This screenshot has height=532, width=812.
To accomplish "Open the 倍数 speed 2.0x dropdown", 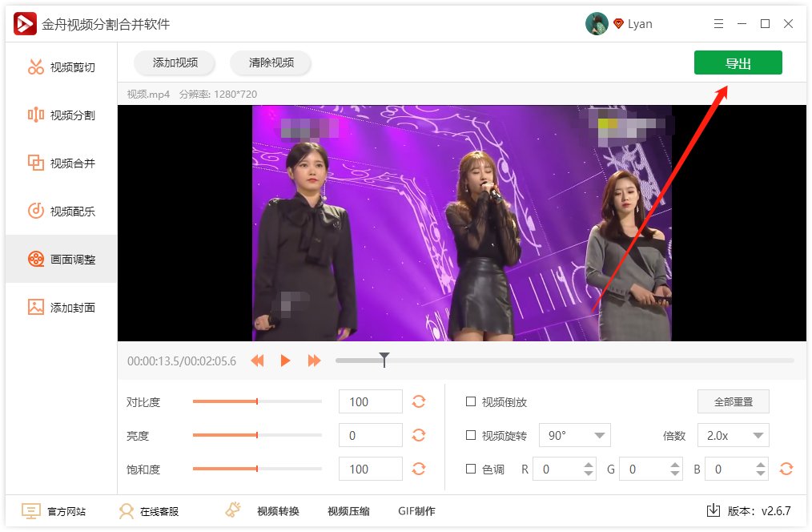I will pyautogui.click(x=733, y=435).
